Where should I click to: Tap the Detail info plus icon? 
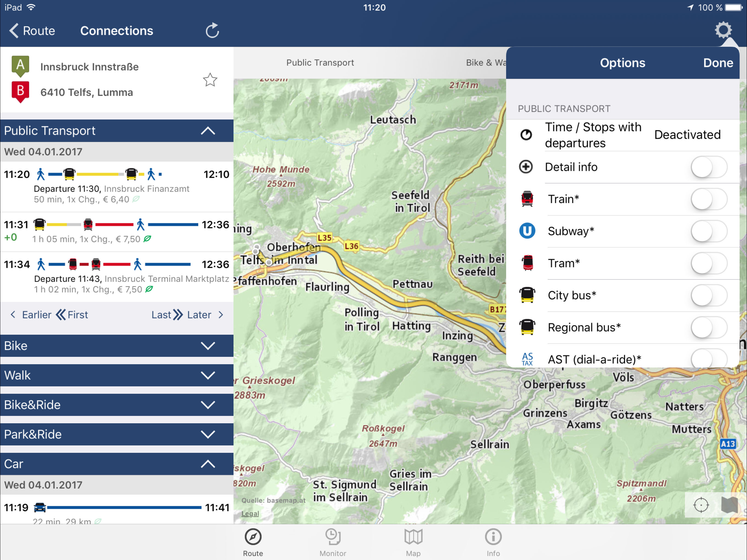click(526, 167)
